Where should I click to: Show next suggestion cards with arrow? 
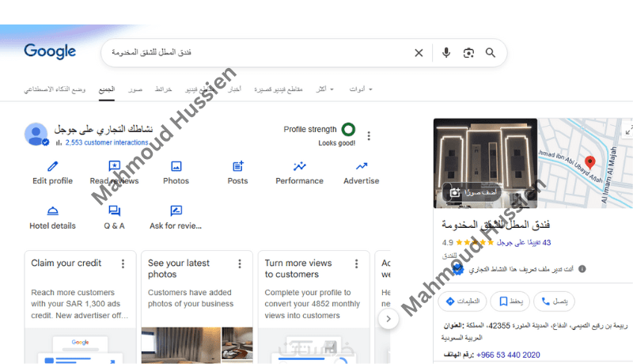click(x=389, y=319)
